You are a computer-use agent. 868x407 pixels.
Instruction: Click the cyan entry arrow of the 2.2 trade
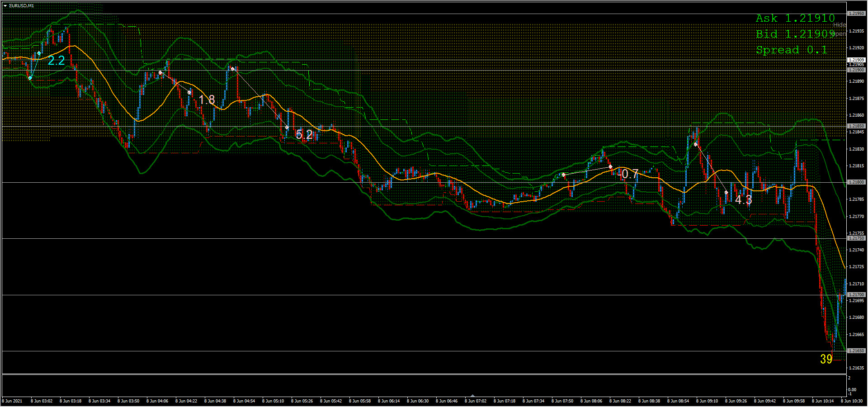[x=30, y=78]
